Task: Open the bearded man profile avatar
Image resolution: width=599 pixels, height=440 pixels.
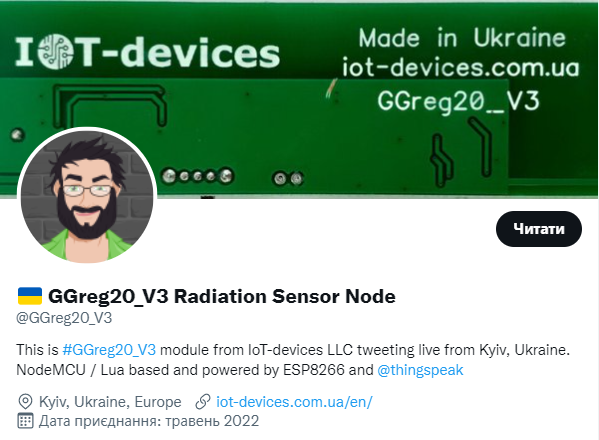Action: coord(87,196)
